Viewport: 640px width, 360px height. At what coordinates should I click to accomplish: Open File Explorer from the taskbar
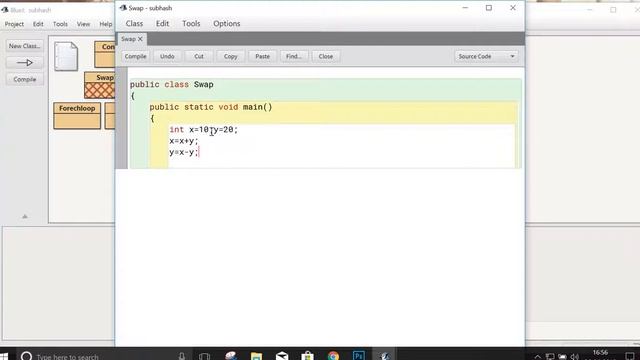coord(256,356)
